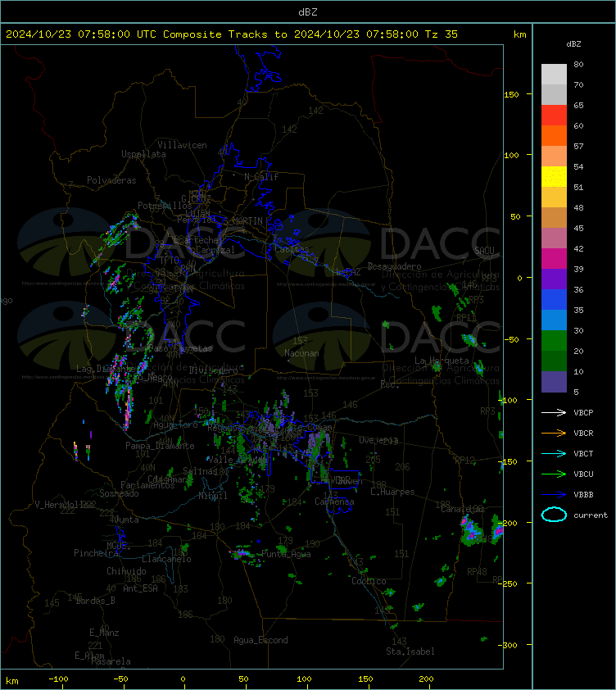Click the white VBCP arrow in legend
Screen dimensions: 616x690
click(x=554, y=412)
